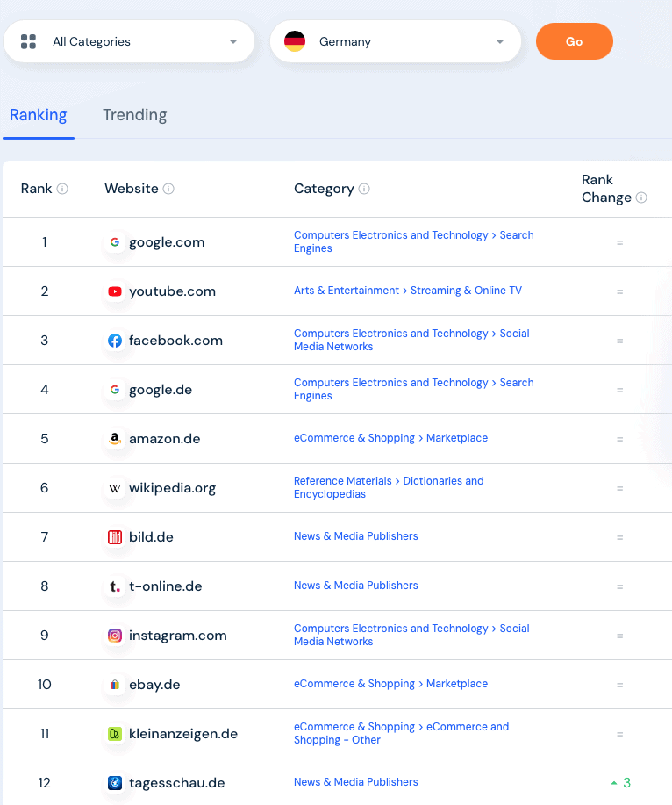Open Dictionaries and Encyclopedias category link
Image resolution: width=672 pixels, height=805 pixels.
[x=389, y=487]
